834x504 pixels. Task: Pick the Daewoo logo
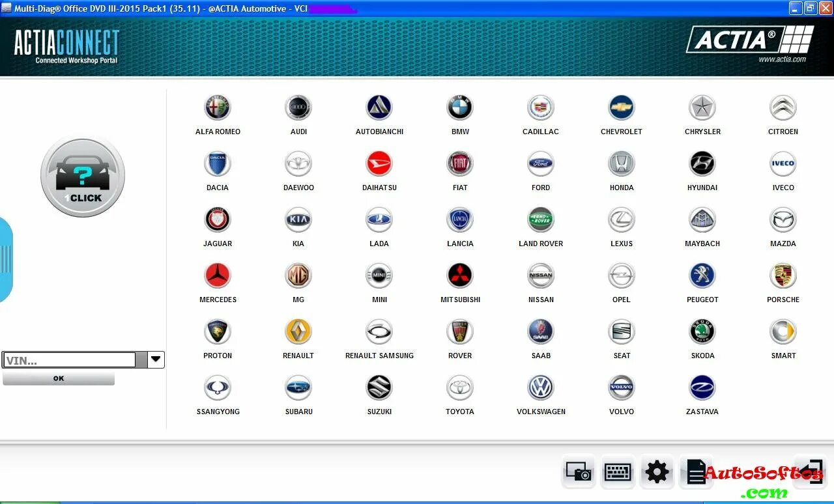298,163
